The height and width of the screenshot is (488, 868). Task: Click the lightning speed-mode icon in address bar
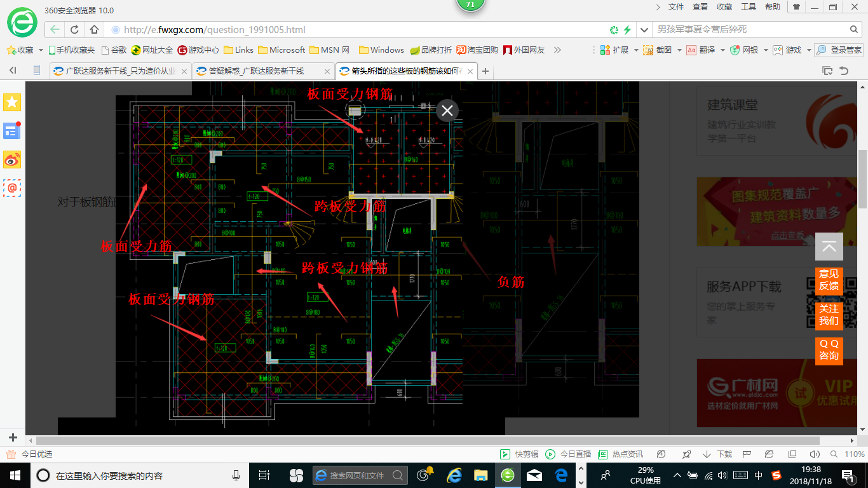coord(627,29)
